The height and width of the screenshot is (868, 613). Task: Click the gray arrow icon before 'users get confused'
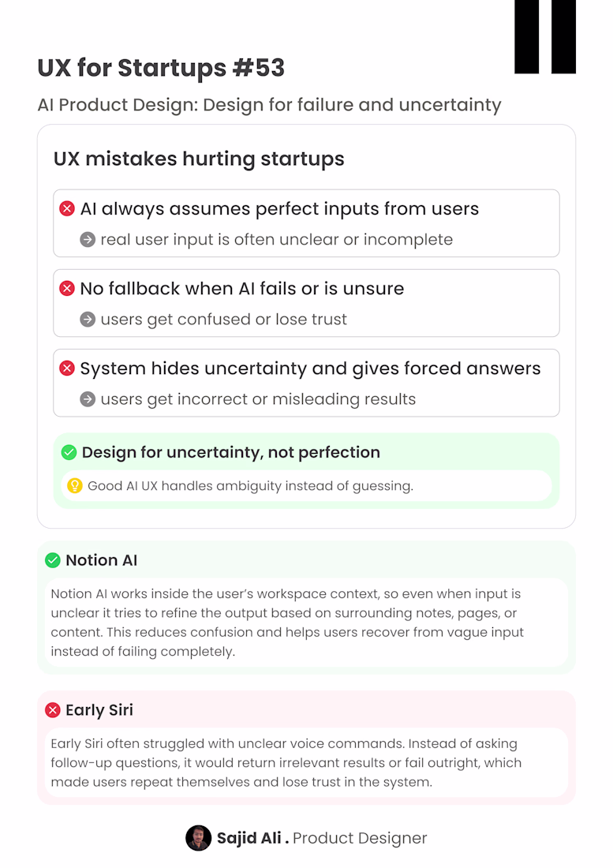pyautogui.click(x=88, y=320)
